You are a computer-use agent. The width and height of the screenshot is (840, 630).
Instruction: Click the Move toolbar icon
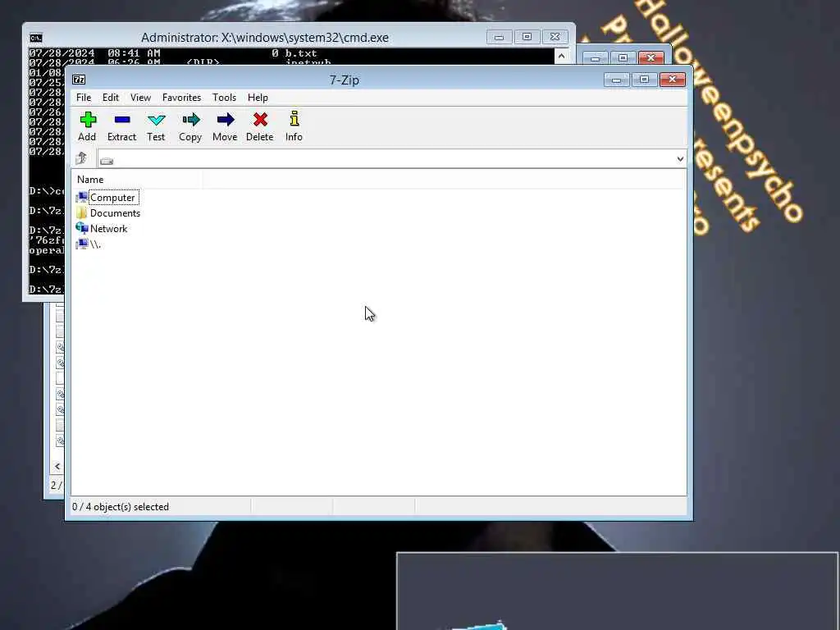point(226,120)
